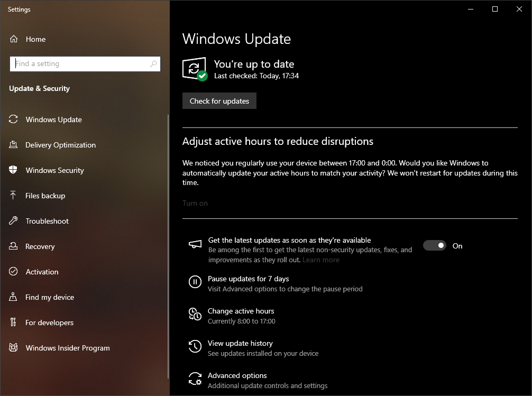The width and height of the screenshot is (532, 396).
Task: Click Turn on active hours link
Action: click(195, 203)
